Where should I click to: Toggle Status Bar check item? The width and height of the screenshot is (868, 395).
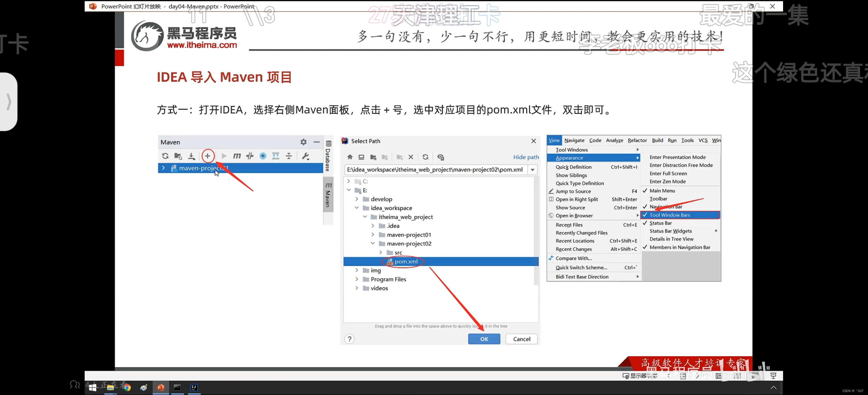tap(681, 223)
